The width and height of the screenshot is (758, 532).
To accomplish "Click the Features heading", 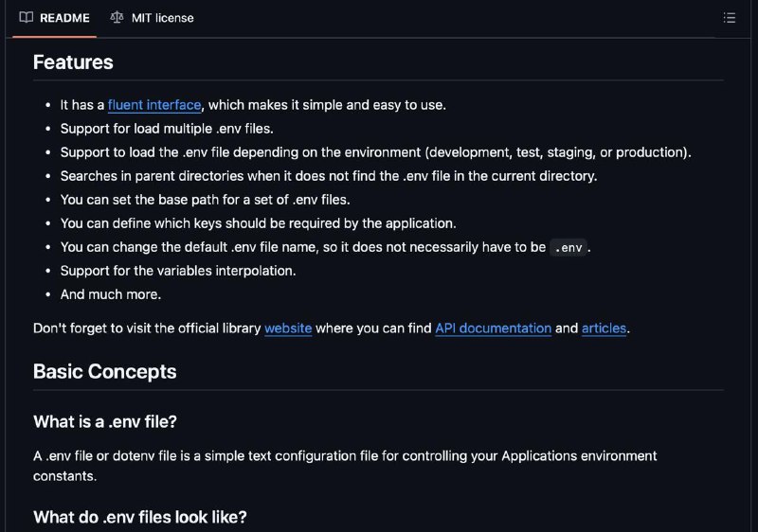I will pos(73,62).
